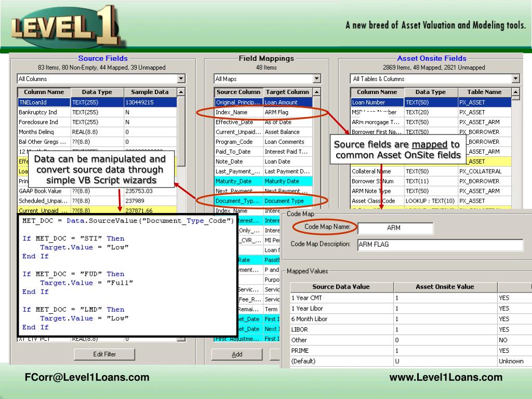Click the Code Map Description field

click(441, 244)
